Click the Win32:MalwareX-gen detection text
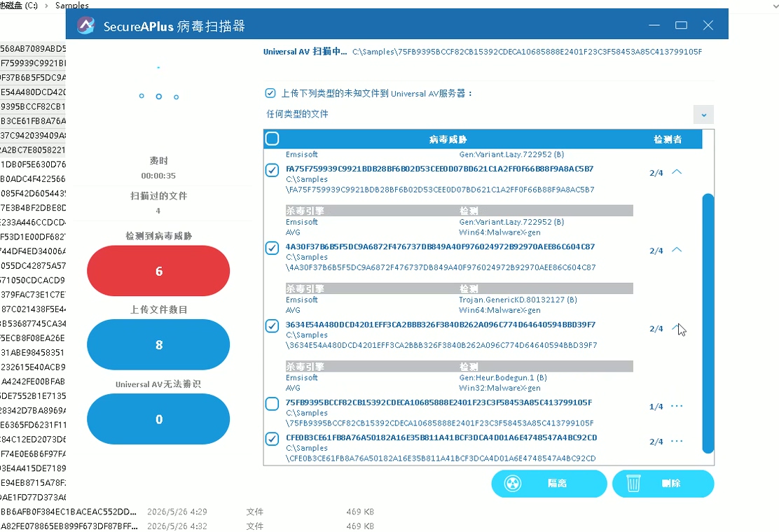The image size is (779, 532). (499, 388)
